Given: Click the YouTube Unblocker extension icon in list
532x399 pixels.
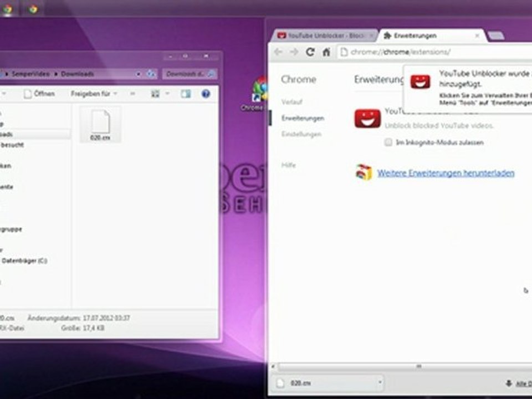Looking at the screenshot, I should tap(367, 119).
